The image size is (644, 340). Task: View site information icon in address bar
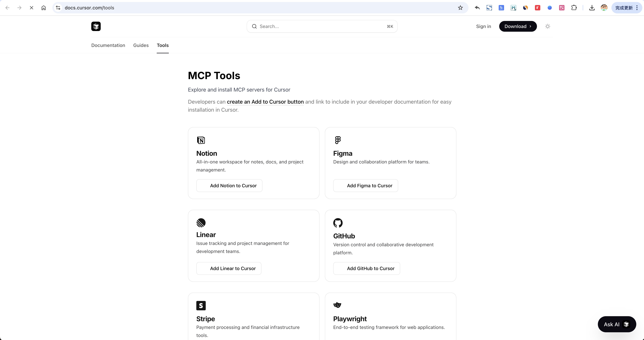(x=58, y=8)
